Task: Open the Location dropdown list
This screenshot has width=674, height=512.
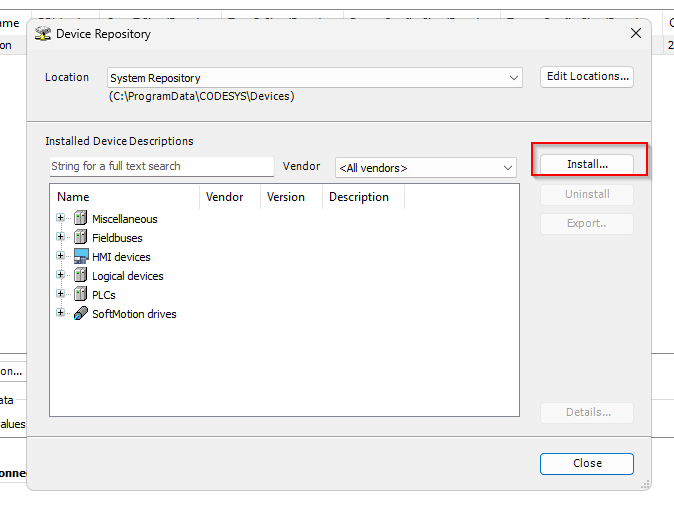Action: (x=514, y=78)
